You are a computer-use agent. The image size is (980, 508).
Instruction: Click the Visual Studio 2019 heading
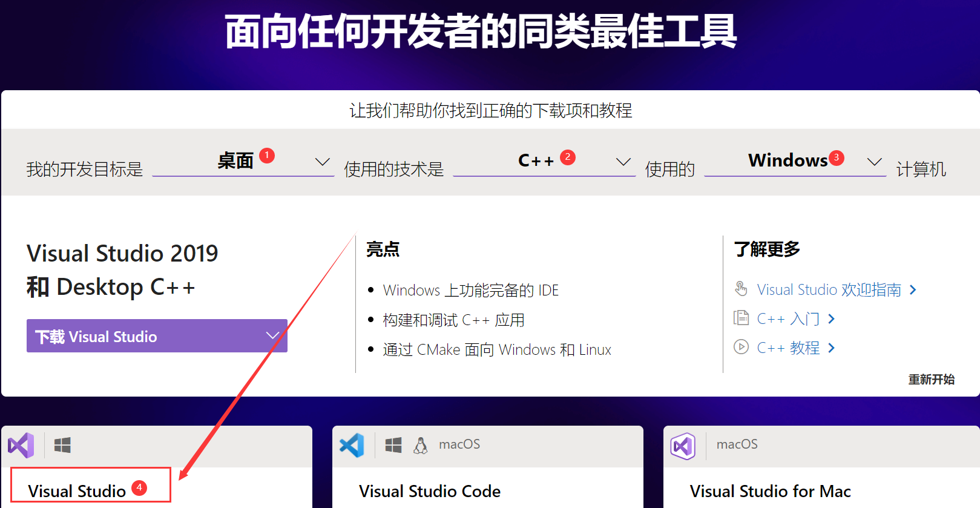tap(122, 253)
